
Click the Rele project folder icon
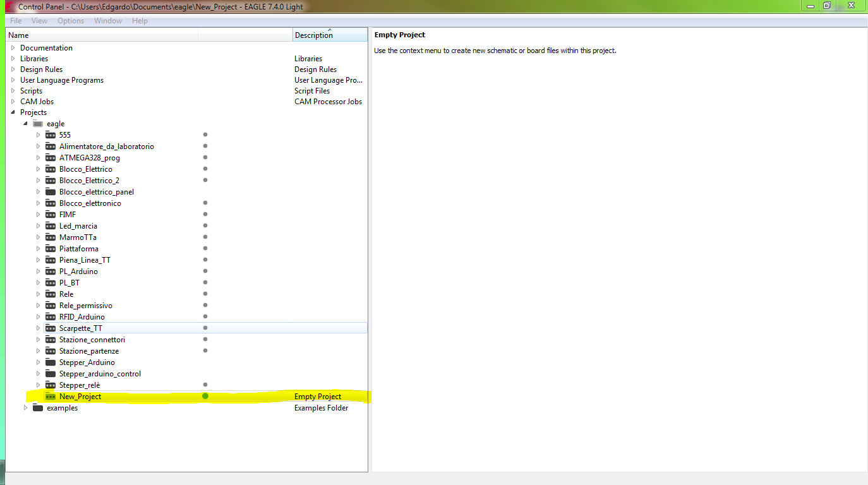51,294
